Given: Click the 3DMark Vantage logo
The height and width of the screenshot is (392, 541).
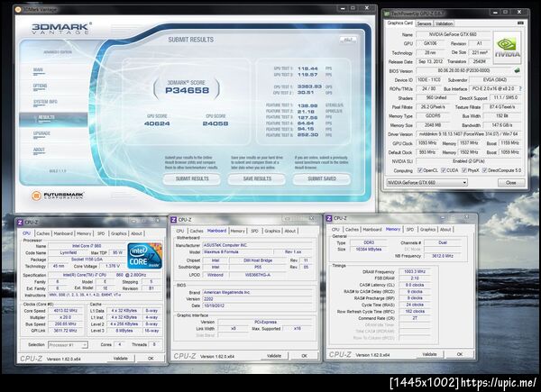Looking at the screenshot, I should click(x=61, y=28).
